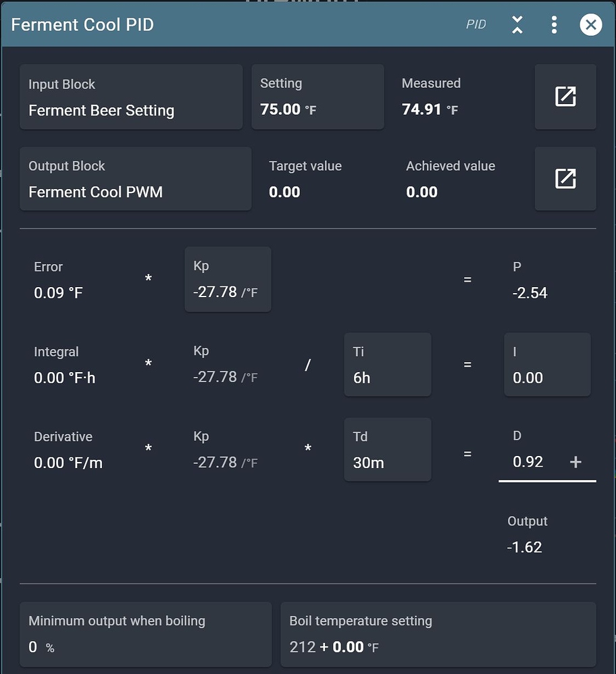The height and width of the screenshot is (674, 616).
Task: Open the Input Block in a new dialog
Action: click(565, 97)
